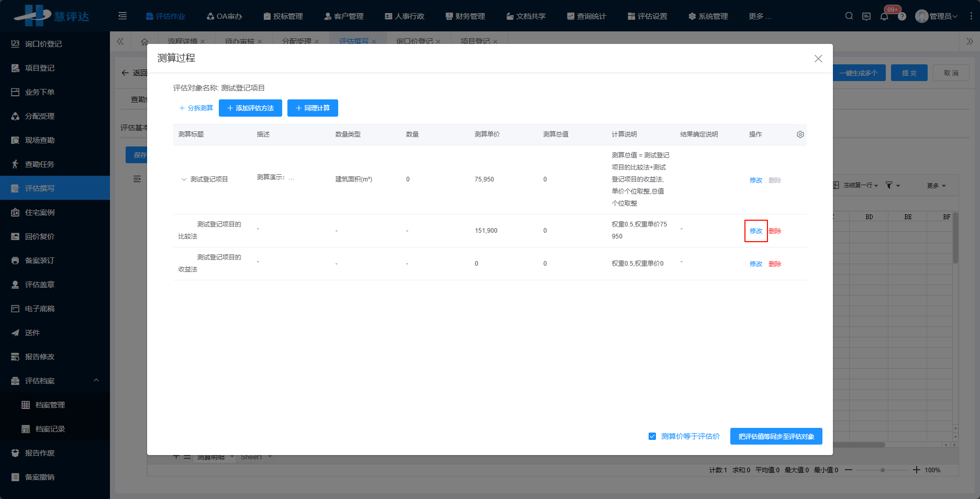Toggle the right panel expander arrows
Screen dimensions: 980x499
point(969,41)
